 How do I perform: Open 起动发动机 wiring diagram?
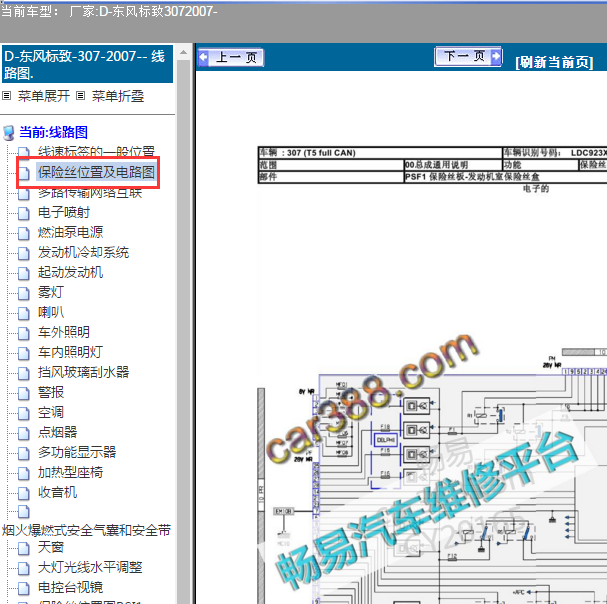point(70,272)
